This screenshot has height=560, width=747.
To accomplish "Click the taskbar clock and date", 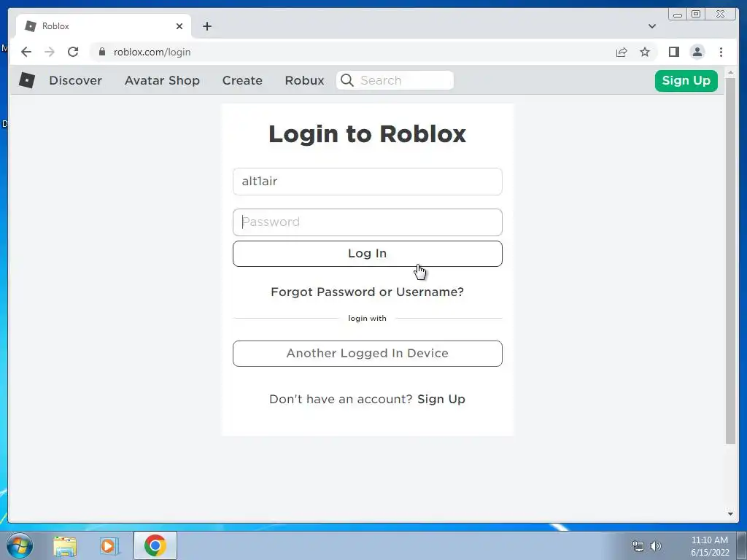I will point(710,546).
